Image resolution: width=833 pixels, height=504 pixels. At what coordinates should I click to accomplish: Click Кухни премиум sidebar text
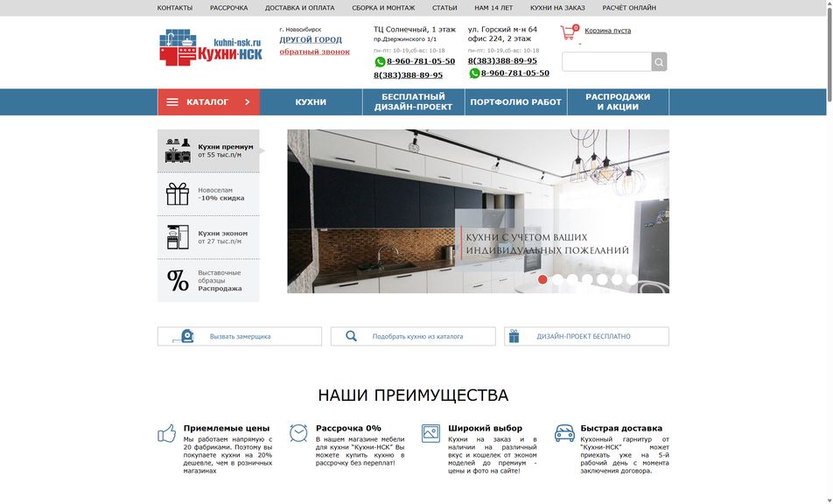click(225, 150)
